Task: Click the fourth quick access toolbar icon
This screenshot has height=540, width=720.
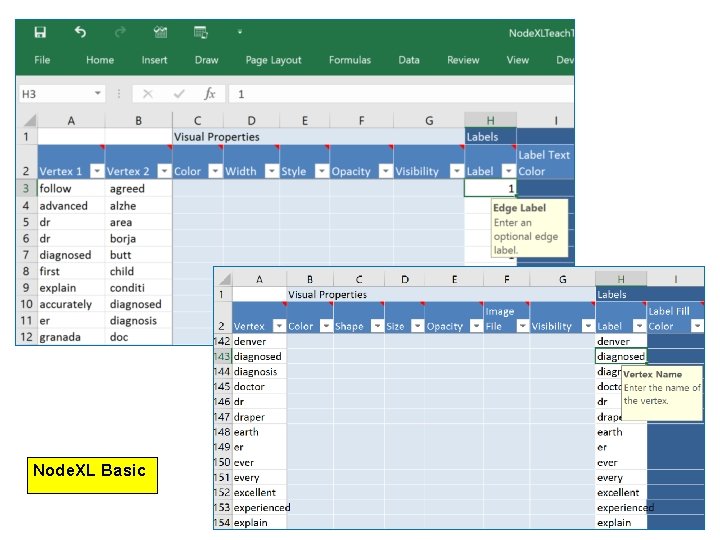Action: pos(160,32)
